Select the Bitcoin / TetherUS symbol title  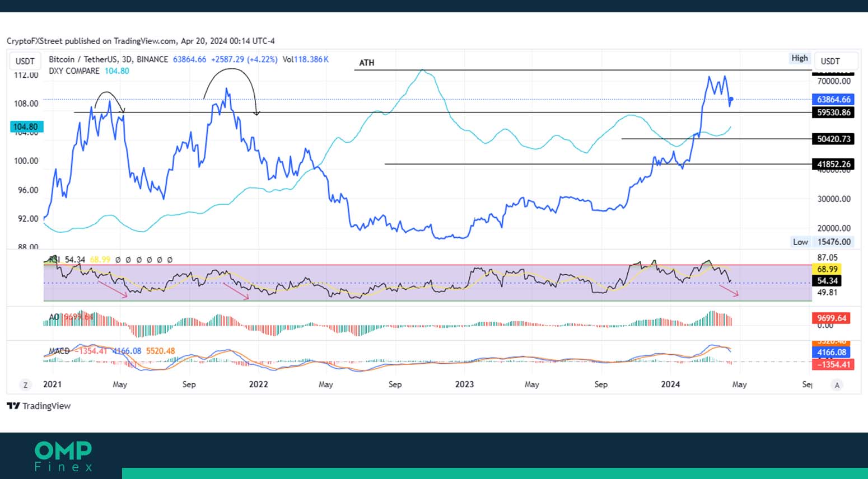coord(108,59)
